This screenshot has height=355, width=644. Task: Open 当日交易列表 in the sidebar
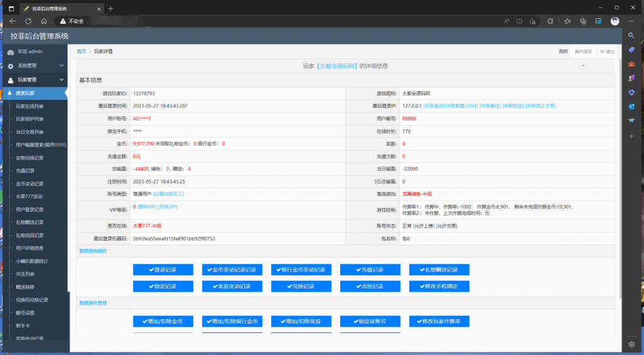click(x=30, y=132)
